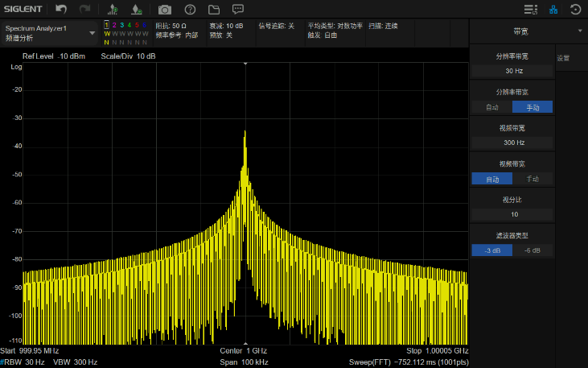Set resolution bandwidth mode to 自动

point(492,106)
